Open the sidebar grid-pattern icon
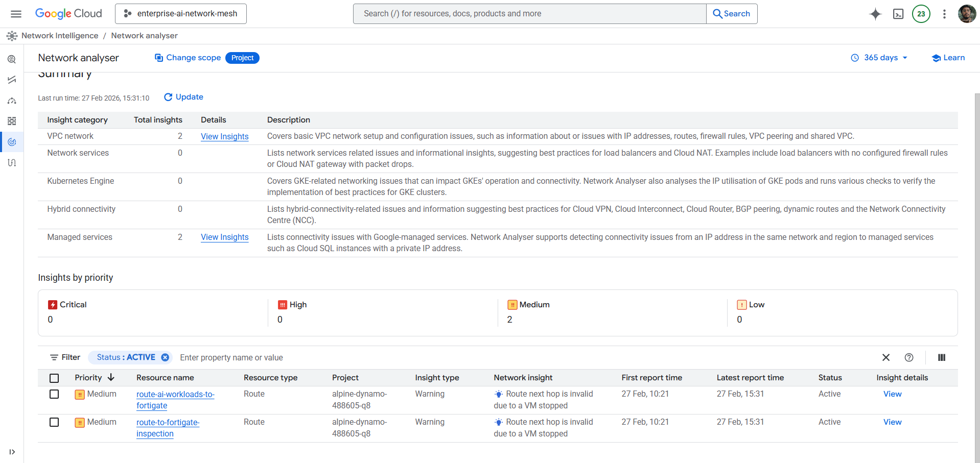 [12, 121]
